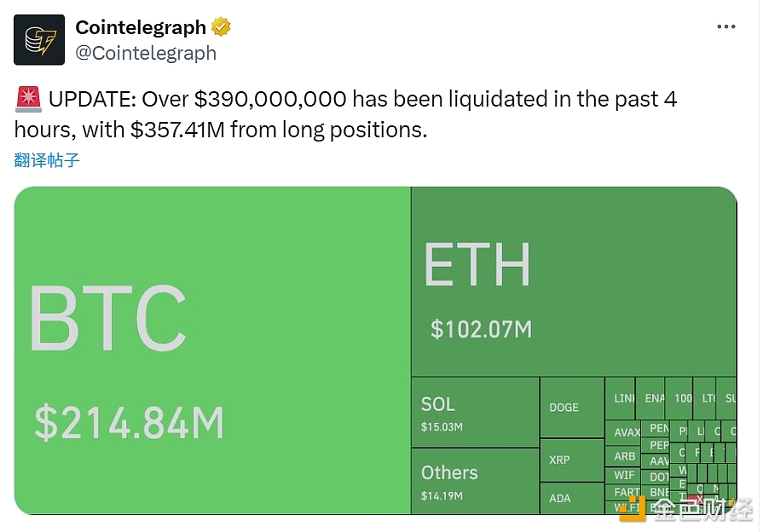Select the ETH liquidation block
This screenshot has height=532, width=763.
[573, 282]
